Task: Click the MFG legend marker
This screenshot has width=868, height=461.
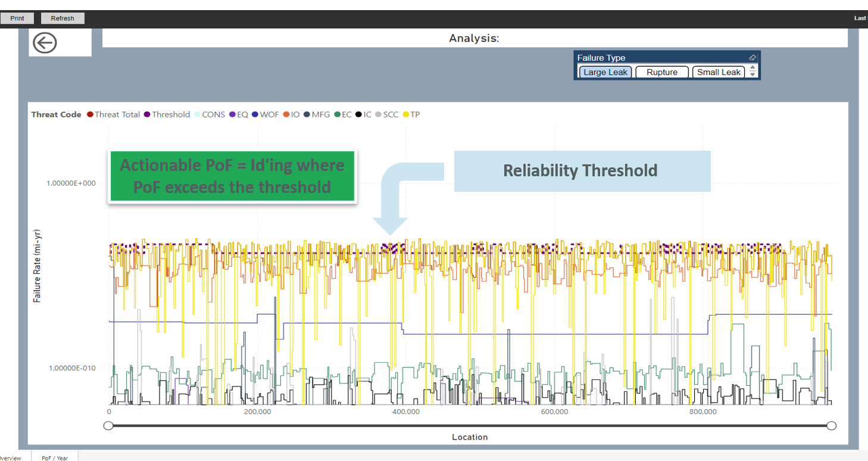Action: coord(307,114)
